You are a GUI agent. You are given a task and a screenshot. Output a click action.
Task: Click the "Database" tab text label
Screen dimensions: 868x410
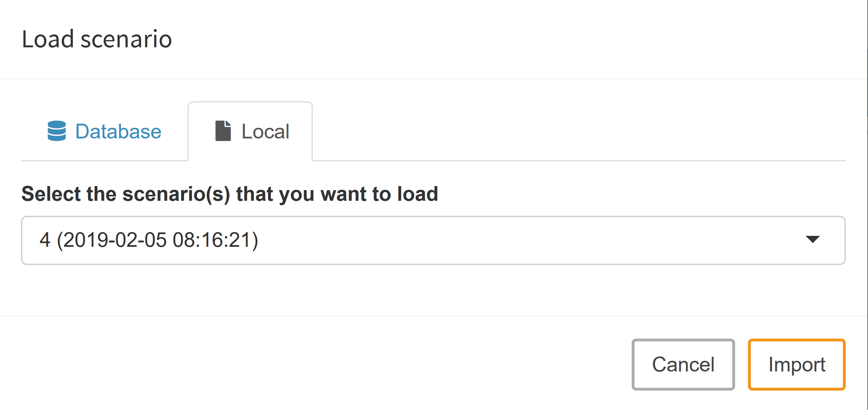point(118,131)
